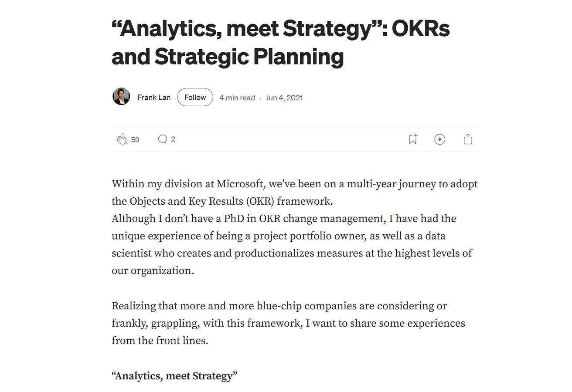Click the "Analytics, meet Strategy" subheading
This screenshot has width=572, height=392.
point(174,375)
